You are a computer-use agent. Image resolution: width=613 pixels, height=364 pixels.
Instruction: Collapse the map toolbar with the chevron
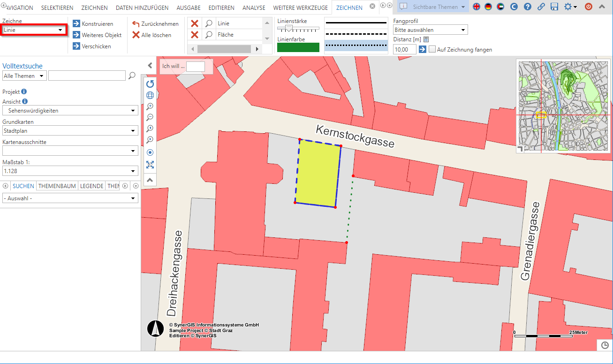pos(150,180)
